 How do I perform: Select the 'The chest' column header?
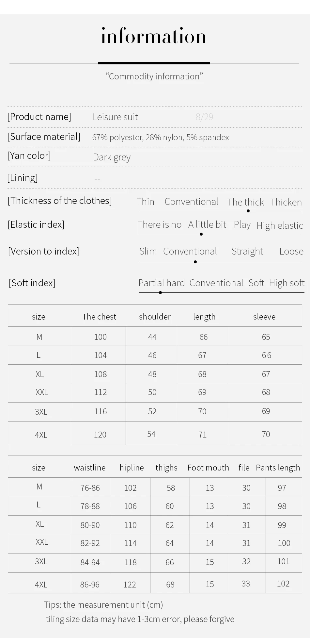point(99,317)
